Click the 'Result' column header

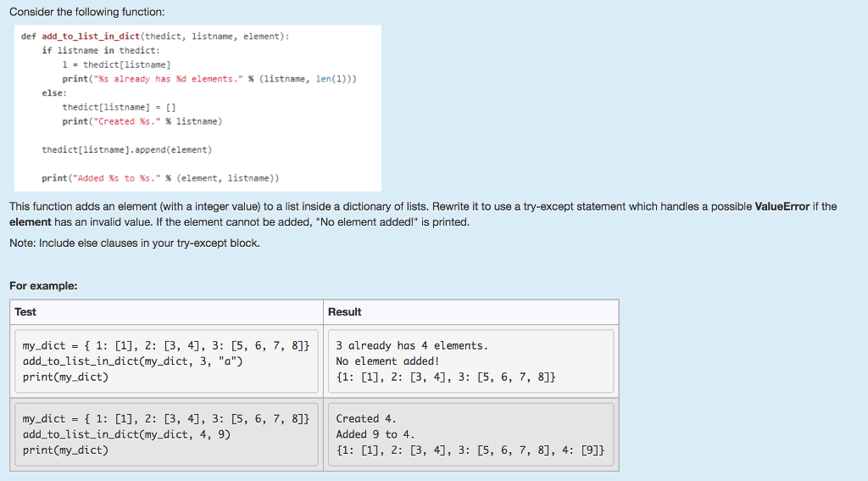[x=344, y=312]
